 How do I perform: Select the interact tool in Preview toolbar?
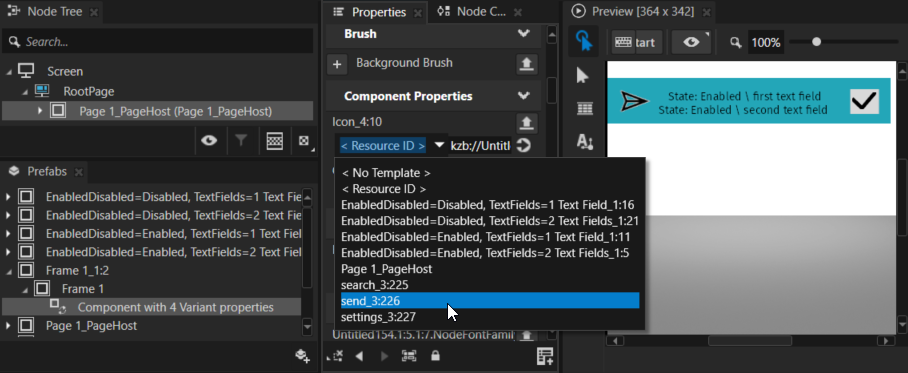click(583, 42)
